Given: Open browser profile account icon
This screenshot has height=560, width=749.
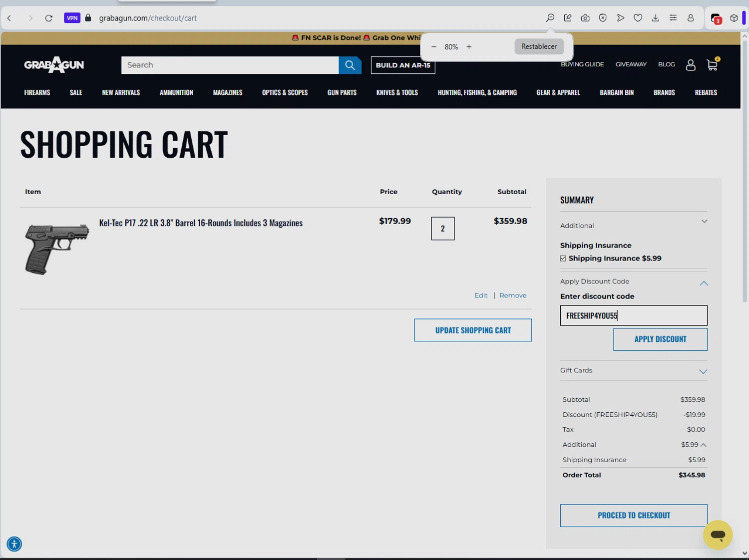Looking at the screenshot, I should tap(691, 18).
